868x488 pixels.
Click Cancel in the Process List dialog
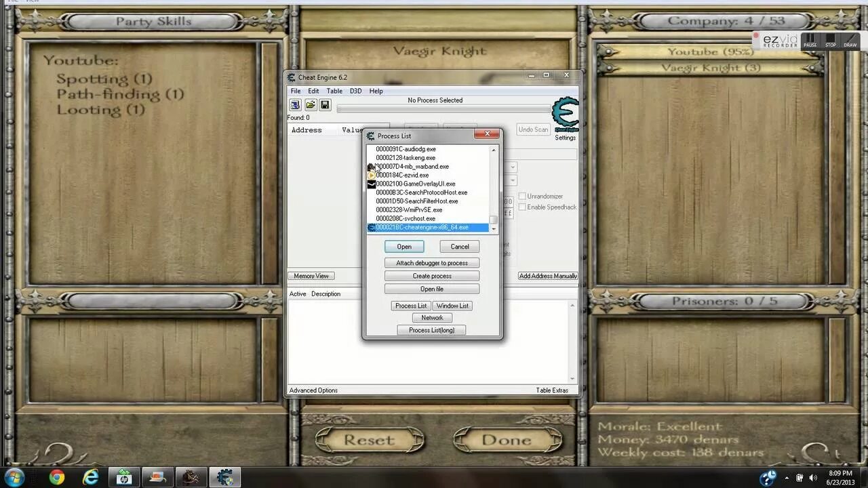460,247
